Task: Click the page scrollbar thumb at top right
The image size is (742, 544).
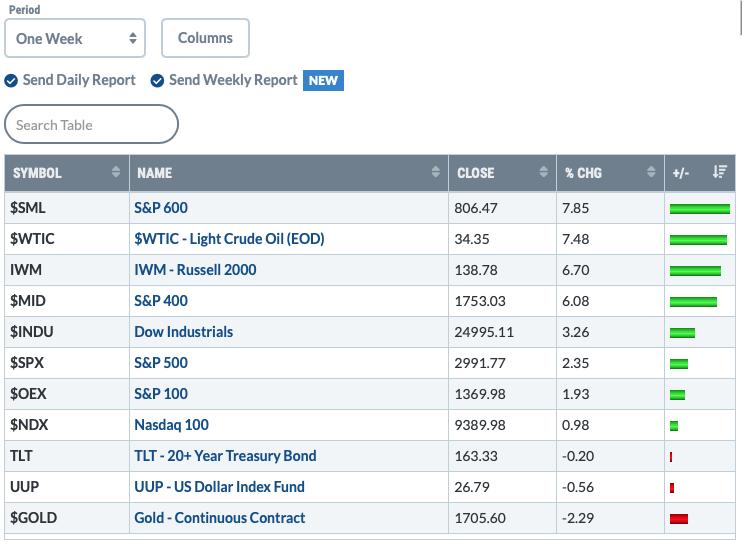Action: tap(740, 18)
